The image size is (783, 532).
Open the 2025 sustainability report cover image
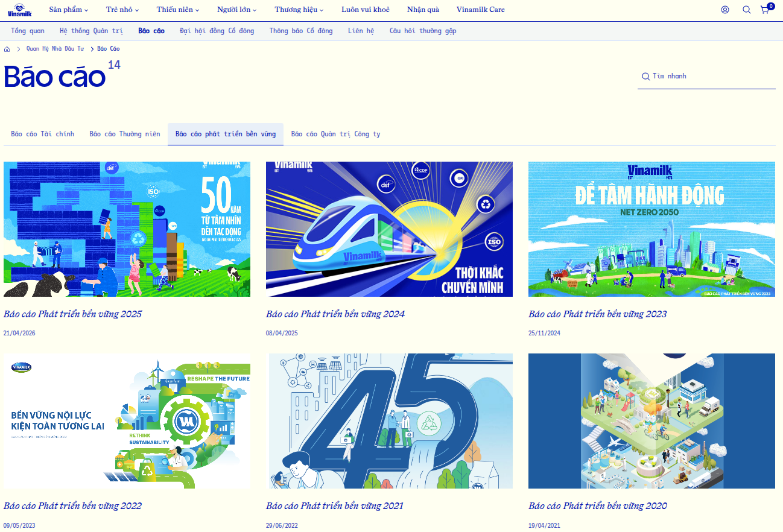[x=127, y=229]
